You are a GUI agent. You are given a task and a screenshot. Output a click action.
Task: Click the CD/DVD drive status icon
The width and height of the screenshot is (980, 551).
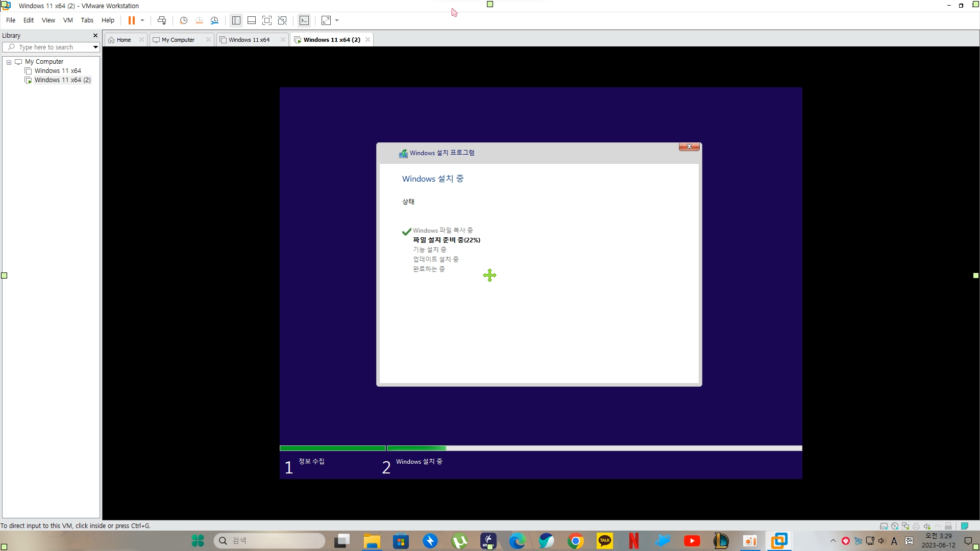point(895,526)
